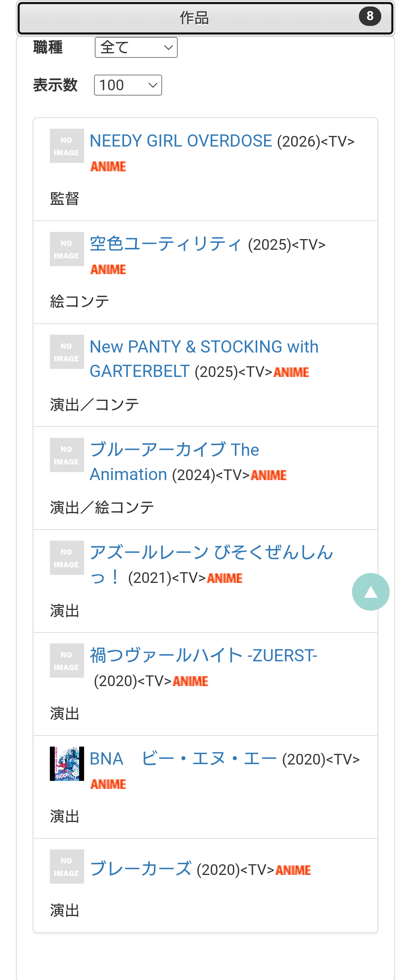The width and height of the screenshot is (411, 980).
Task: Click NO IMAGE thumbnail beside ブレーカーズ
Action: tap(67, 867)
